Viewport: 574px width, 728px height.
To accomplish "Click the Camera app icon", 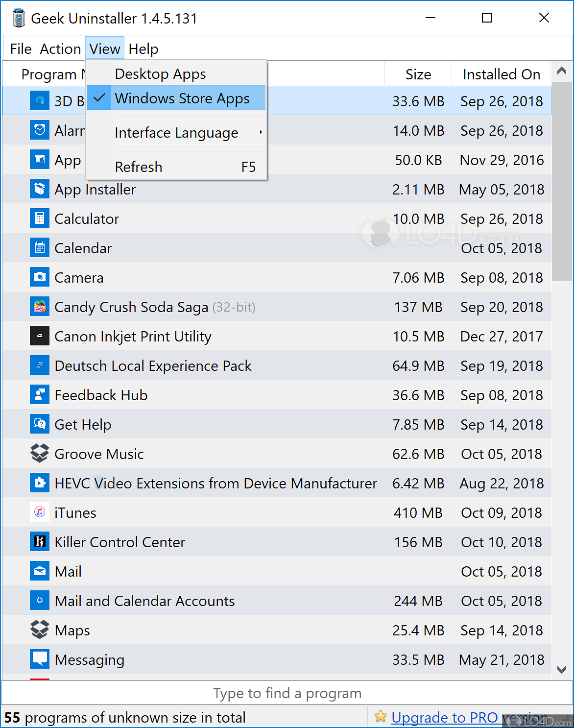I will tap(39, 277).
